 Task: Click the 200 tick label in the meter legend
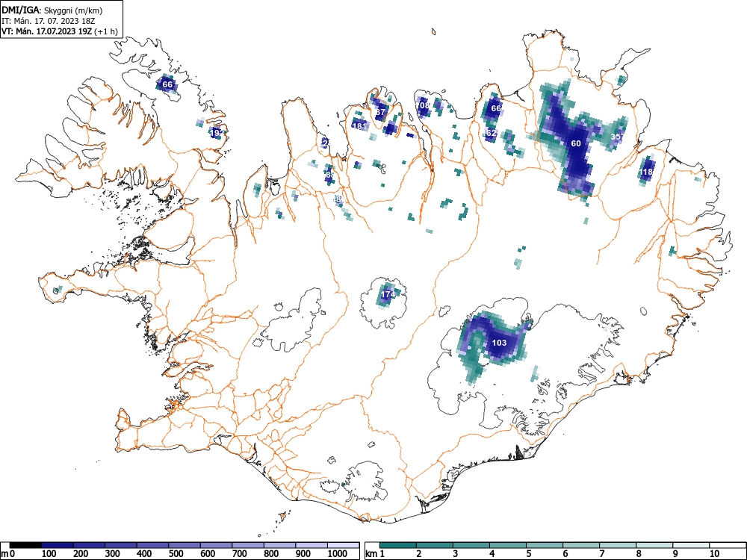point(81,554)
